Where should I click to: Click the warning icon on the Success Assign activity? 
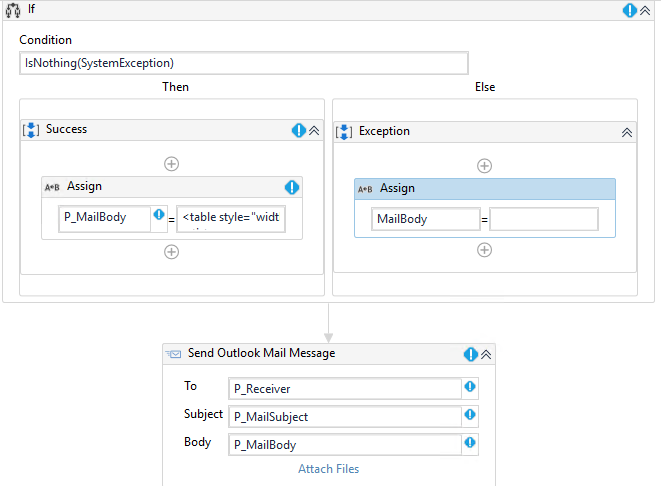292,187
